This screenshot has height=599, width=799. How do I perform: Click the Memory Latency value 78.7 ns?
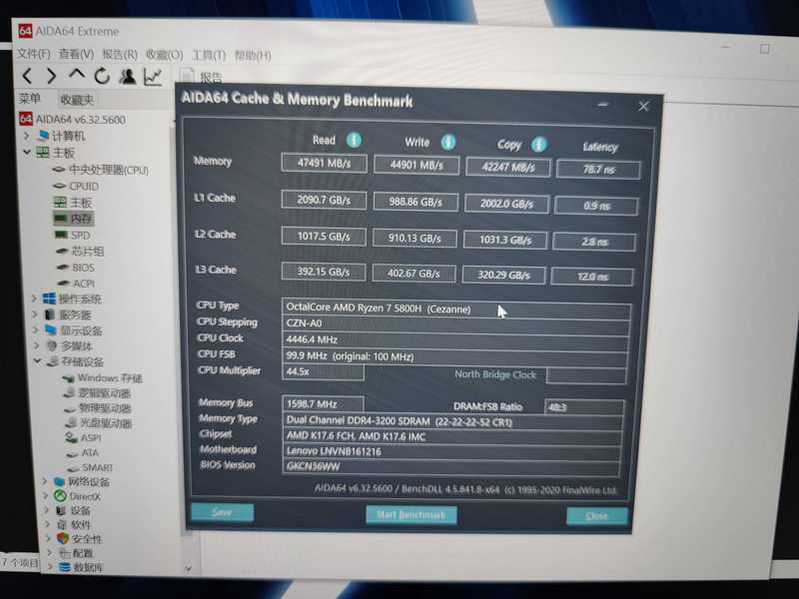pos(598,169)
